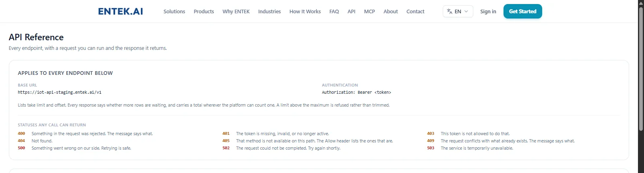Click 'The request could not be completed' text

tap(288, 148)
